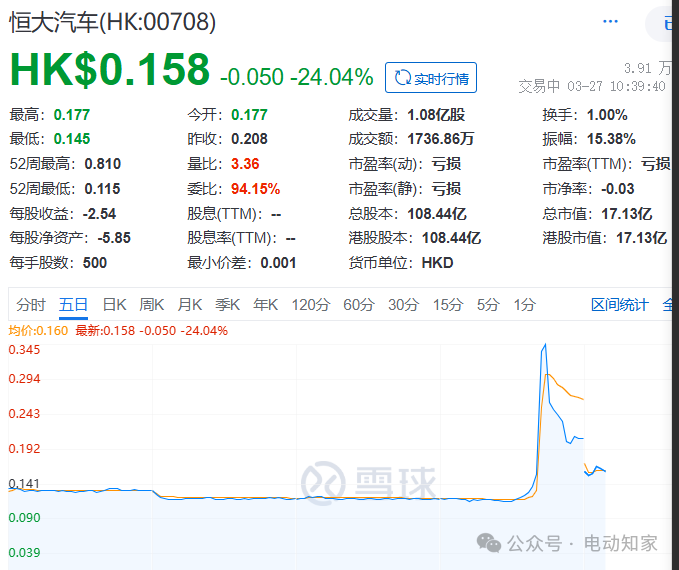Click the 0.345 price axis label
The width and height of the screenshot is (679, 570).
click(x=24, y=350)
